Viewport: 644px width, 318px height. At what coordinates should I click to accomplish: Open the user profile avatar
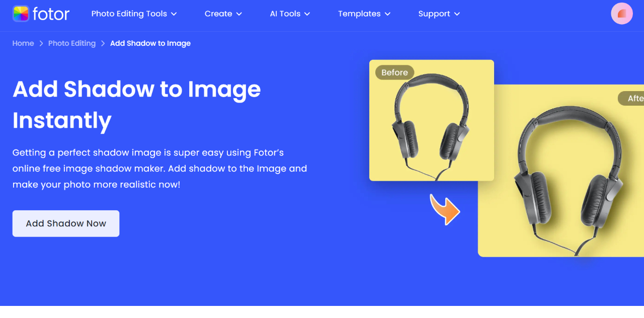click(x=622, y=14)
